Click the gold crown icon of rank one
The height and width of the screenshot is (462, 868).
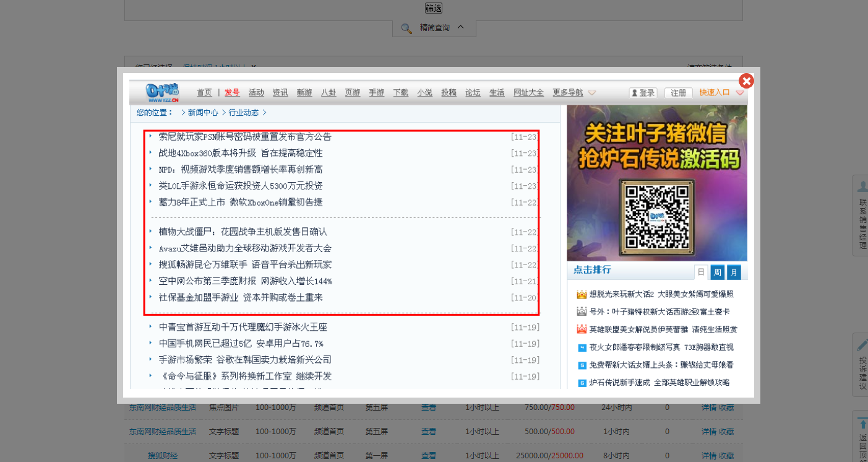tap(582, 295)
